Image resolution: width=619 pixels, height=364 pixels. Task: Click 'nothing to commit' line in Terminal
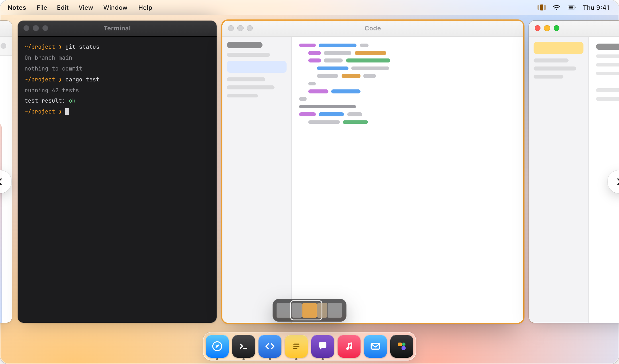coord(53,69)
